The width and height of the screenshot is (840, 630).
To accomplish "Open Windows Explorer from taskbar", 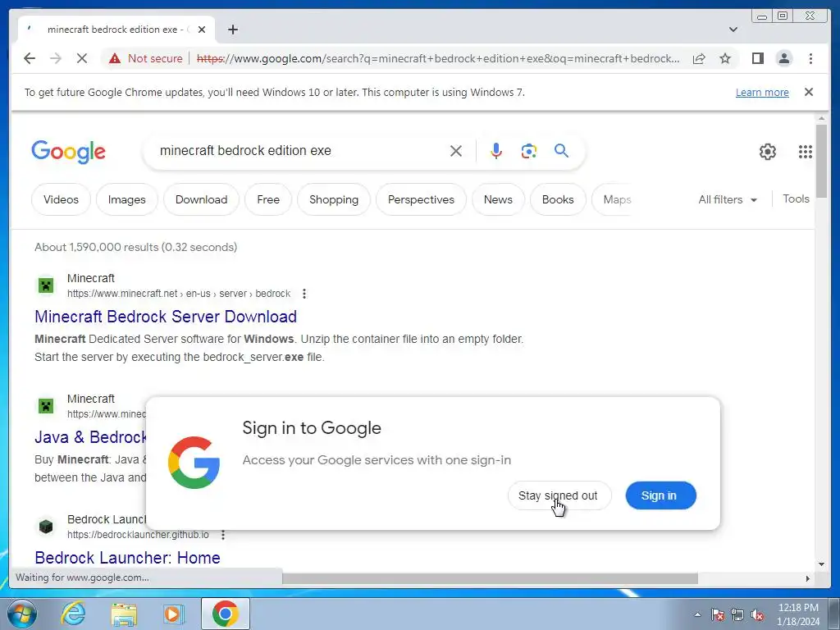I will [124, 614].
